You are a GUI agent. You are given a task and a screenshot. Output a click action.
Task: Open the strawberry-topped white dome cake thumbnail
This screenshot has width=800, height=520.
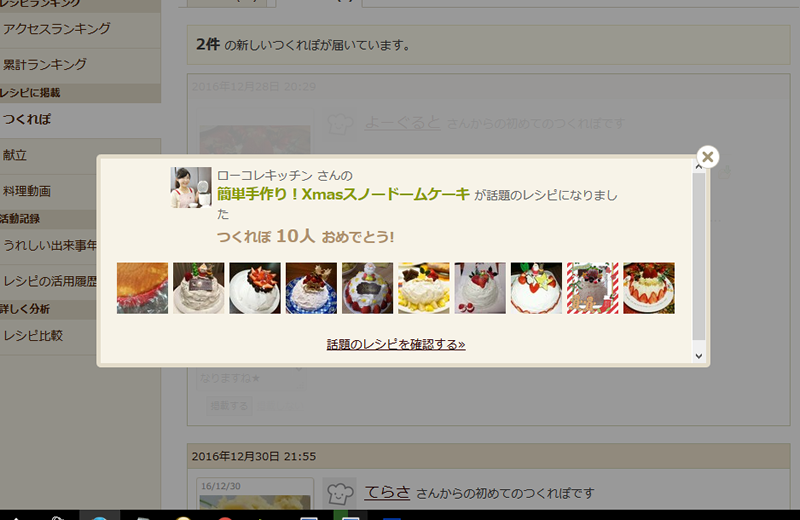tap(255, 288)
